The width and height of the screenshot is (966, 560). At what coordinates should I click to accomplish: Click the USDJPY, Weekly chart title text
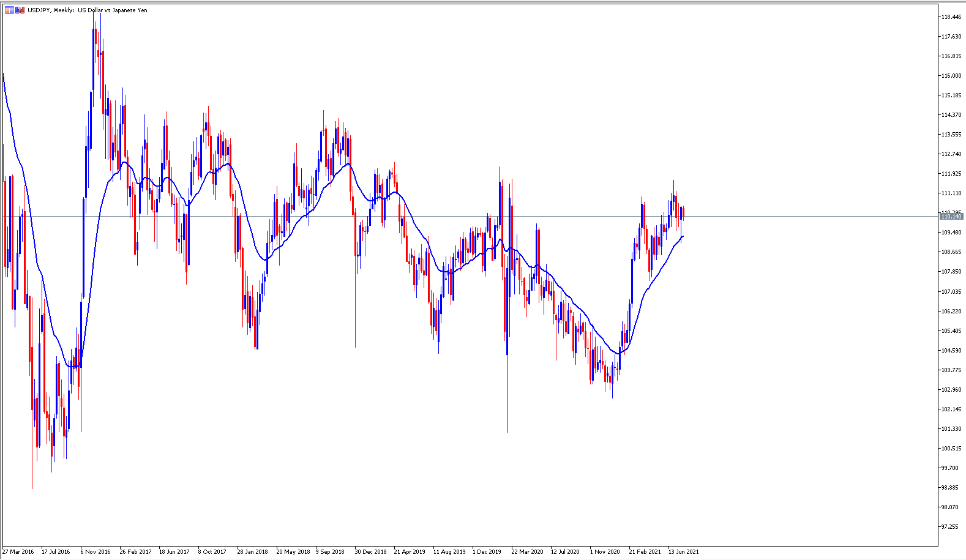click(88, 10)
